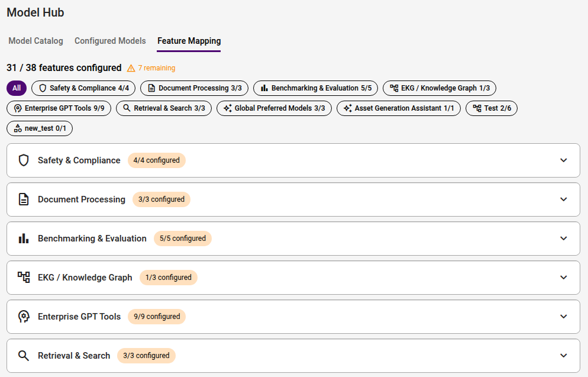
Task: Expand the Retrieval & Search chevron
Action: pyautogui.click(x=563, y=355)
